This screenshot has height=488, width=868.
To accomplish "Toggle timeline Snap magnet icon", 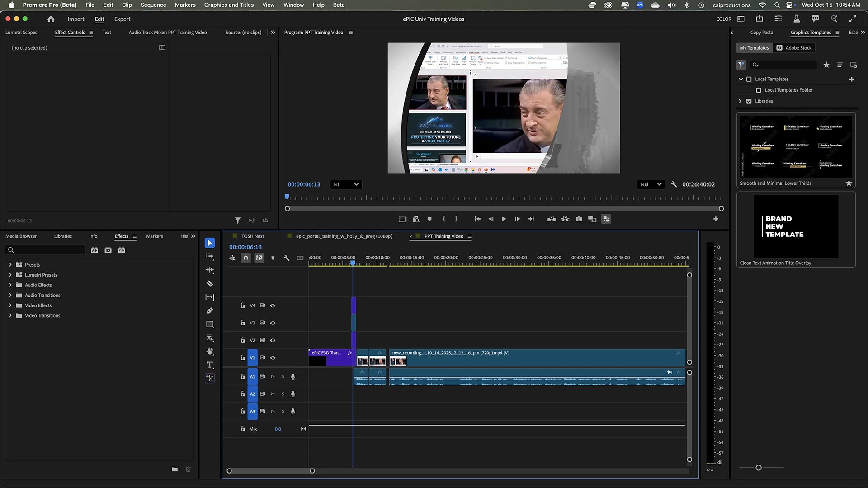I will click(245, 258).
